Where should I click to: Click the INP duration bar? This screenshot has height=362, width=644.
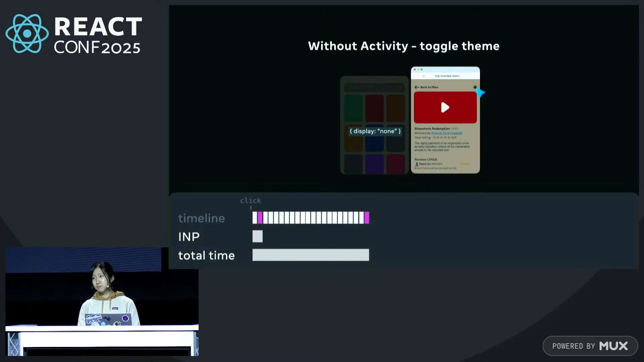(258, 236)
